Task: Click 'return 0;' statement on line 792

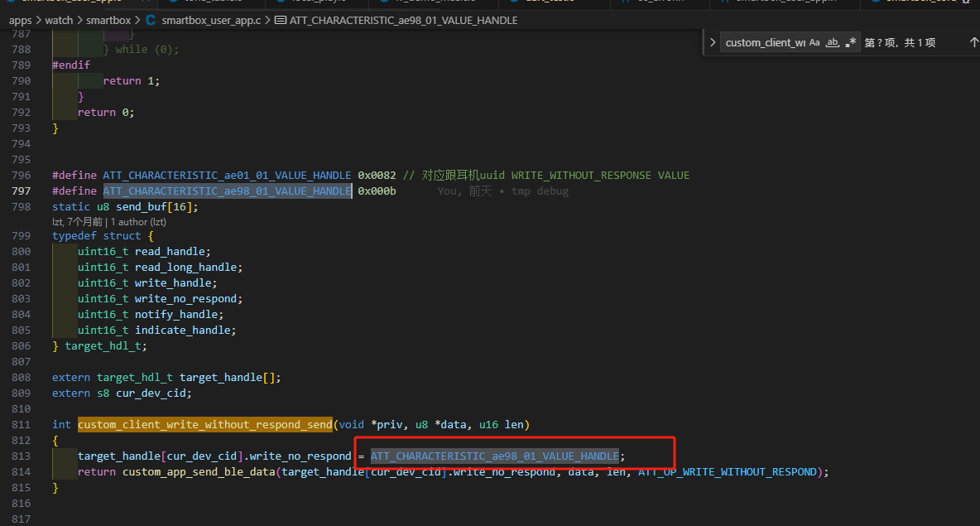Action: [x=106, y=112]
